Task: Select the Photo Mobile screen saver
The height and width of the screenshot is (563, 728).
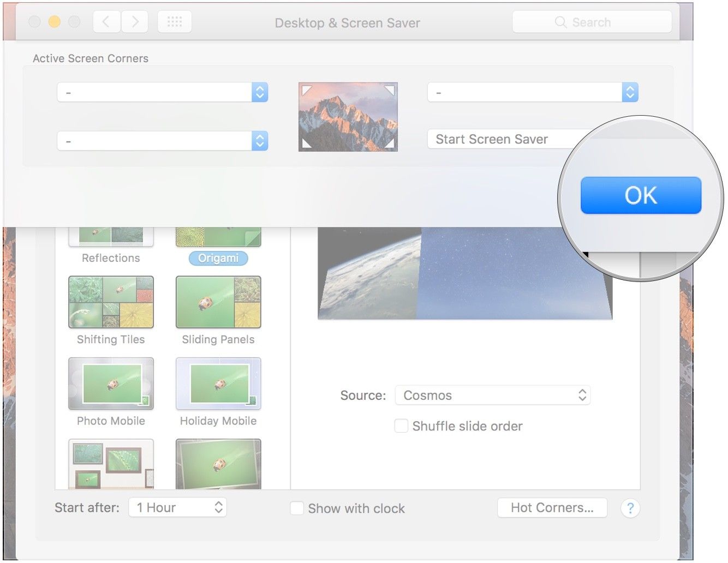Action: 111,384
